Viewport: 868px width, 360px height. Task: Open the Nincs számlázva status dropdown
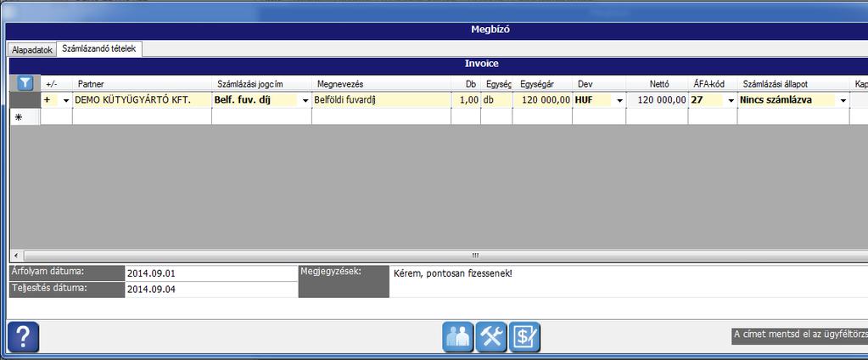[843, 101]
